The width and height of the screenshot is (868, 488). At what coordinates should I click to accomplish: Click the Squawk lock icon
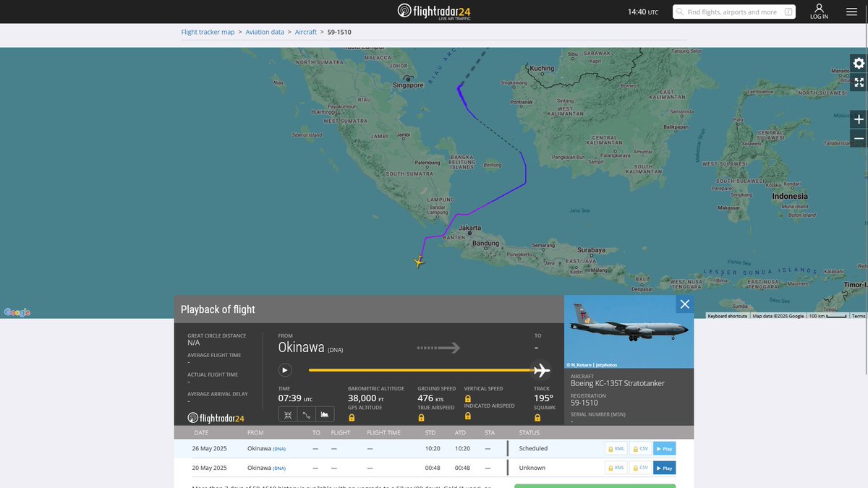click(537, 417)
